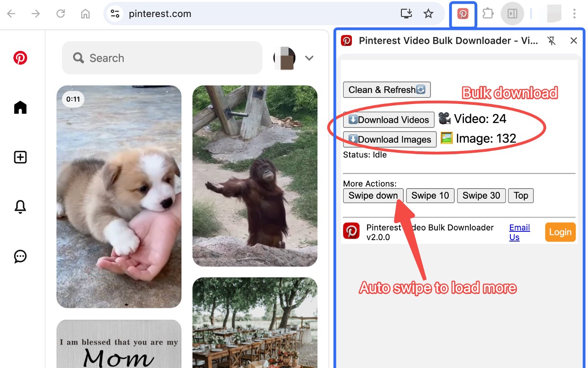Viewport: 588px width, 368px height.
Task: Click the profile avatar next to search
Action: click(284, 58)
